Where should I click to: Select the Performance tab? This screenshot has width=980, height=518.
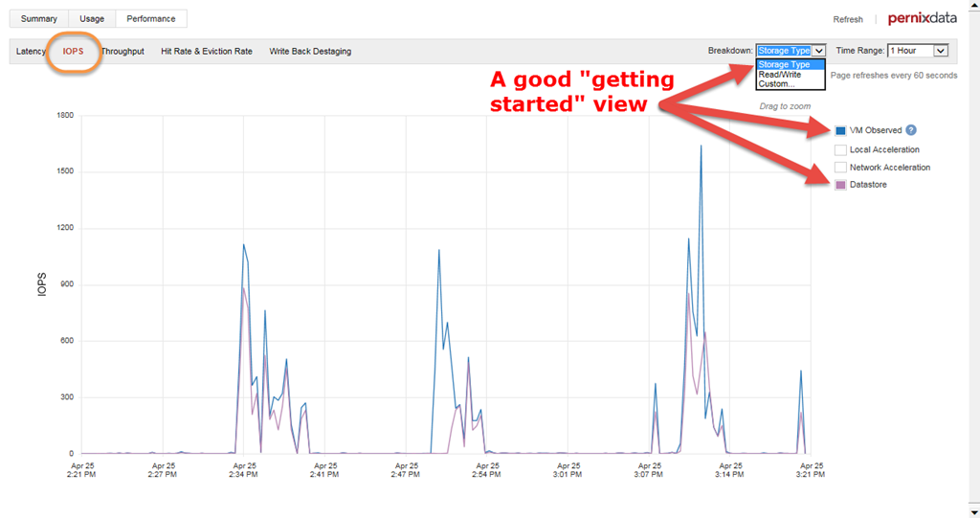151,18
